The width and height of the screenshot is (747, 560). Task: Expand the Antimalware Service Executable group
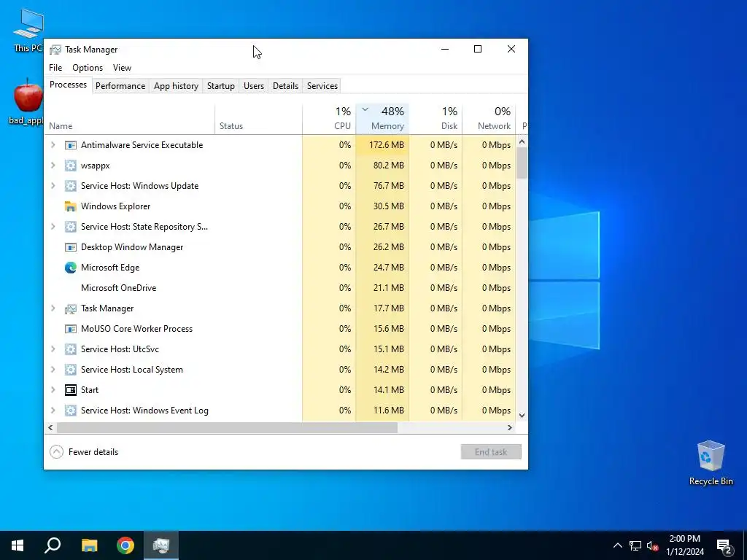coord(53,145)
